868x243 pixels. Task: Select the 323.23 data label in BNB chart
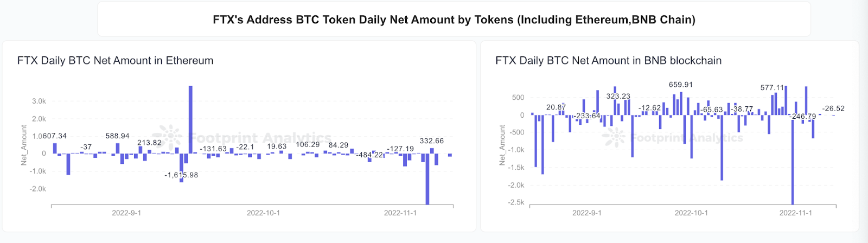coord(618,97)
